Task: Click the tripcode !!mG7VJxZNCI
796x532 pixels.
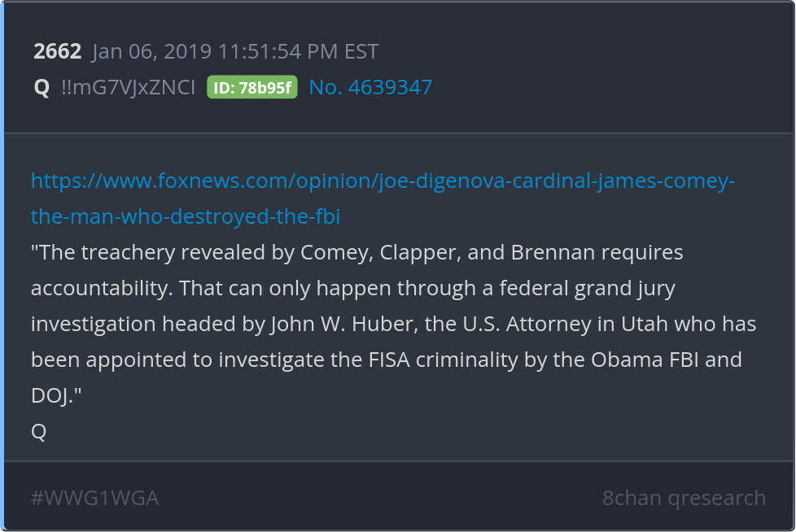Action: [128, 88]
